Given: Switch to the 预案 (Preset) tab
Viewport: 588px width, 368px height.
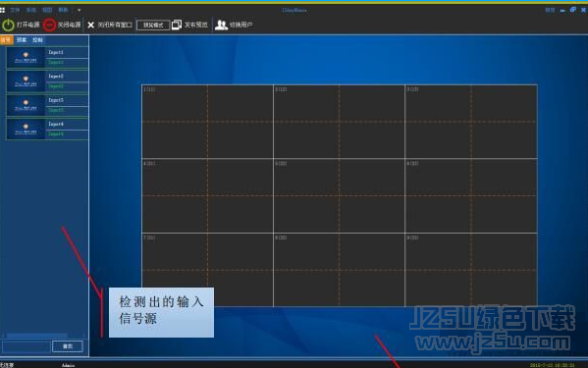Looking at the screenshot, I should click(22, 39).
